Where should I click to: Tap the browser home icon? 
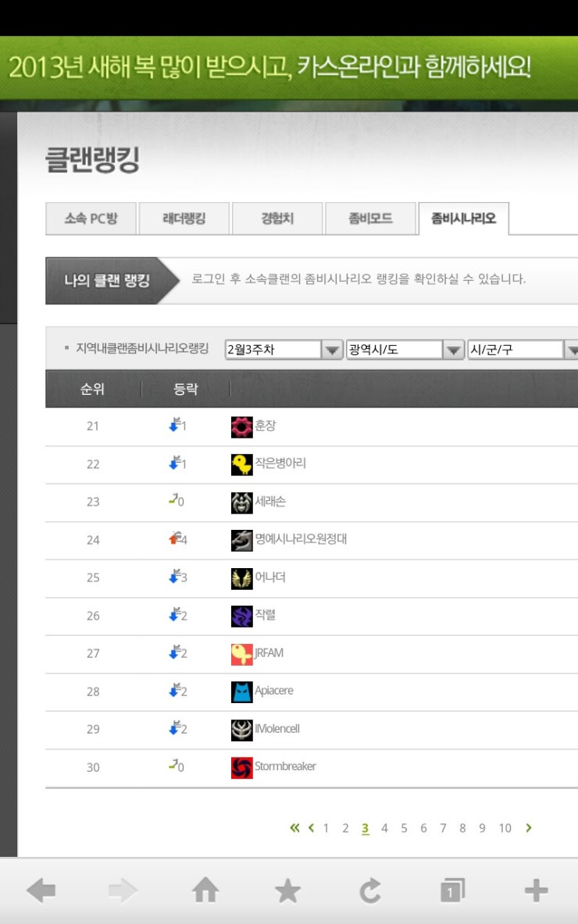pos(205,890)
